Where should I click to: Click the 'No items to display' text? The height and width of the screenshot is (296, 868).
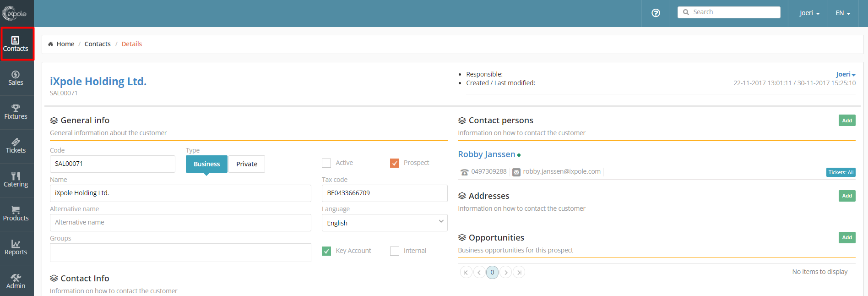pos(819,272)
